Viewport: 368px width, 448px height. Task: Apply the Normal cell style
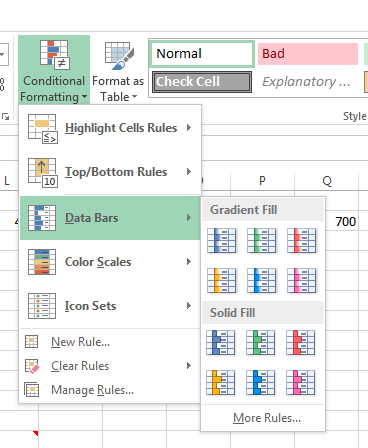[202, 54]
